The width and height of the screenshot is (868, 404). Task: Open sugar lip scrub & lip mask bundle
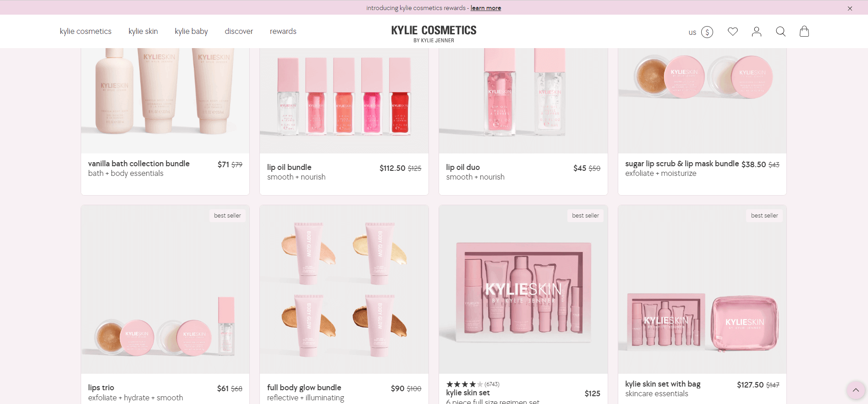tap(682, 164)
